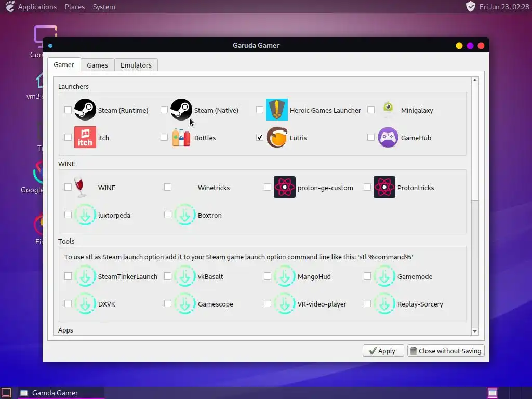Click the yellow minimize window button

pyautogui.click(x=459, y=46)
